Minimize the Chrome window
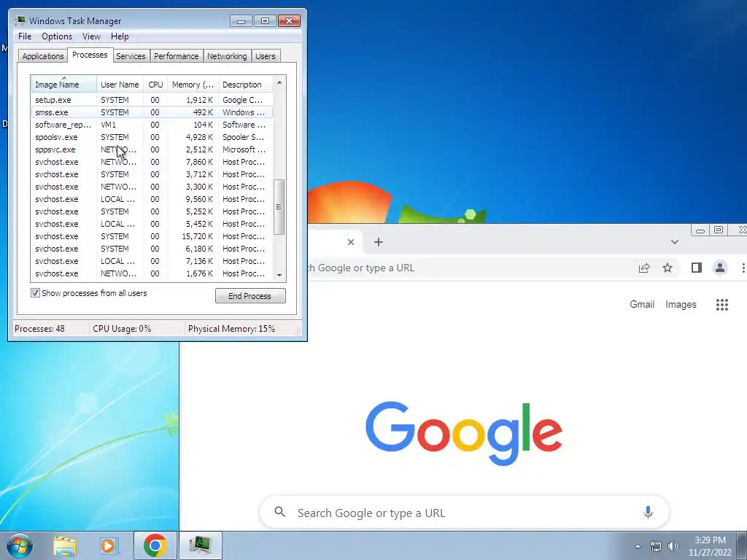The image size is (747, 560). [x=700, y=230]
